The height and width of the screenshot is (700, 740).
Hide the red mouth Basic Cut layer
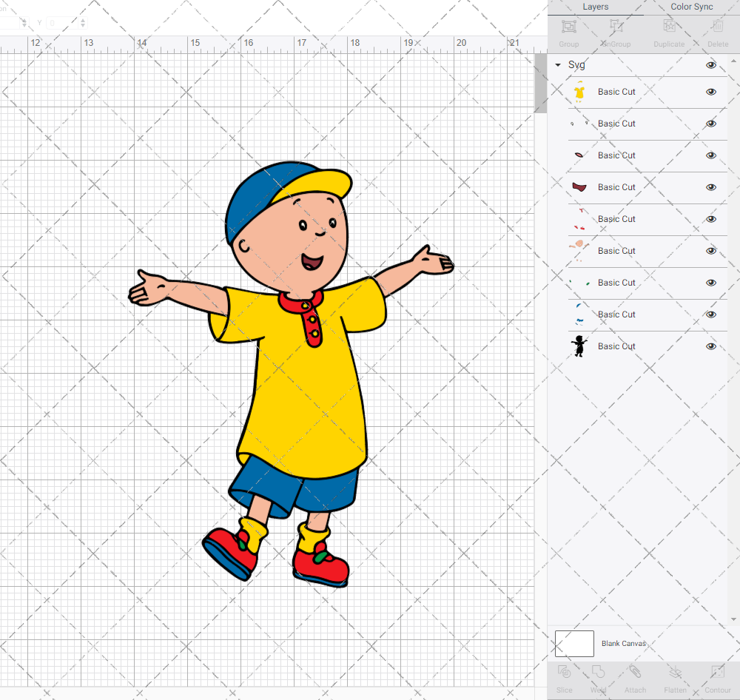(710, 155)
